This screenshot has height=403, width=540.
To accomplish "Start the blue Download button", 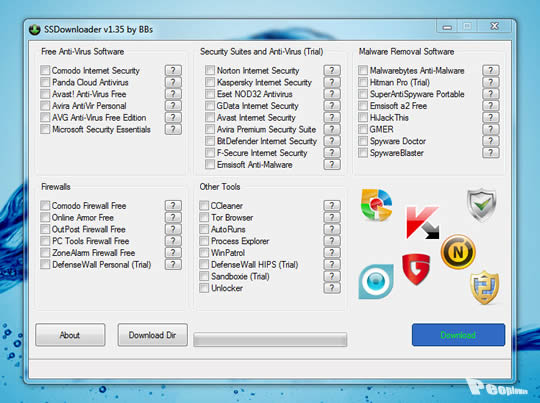I will tap(458, 335).
